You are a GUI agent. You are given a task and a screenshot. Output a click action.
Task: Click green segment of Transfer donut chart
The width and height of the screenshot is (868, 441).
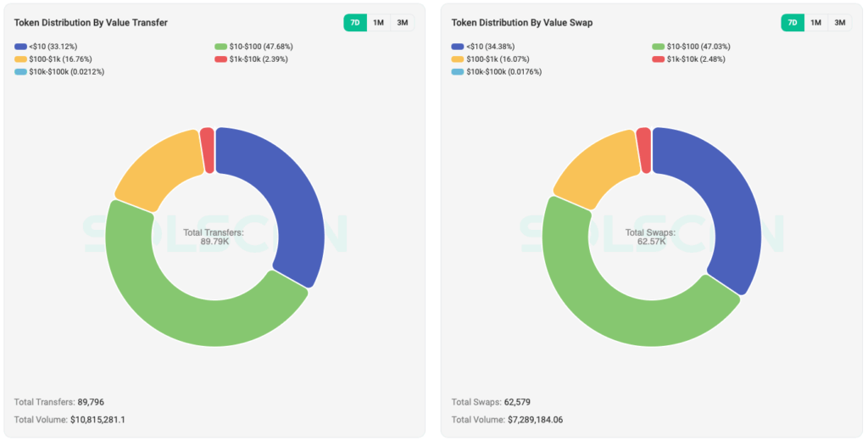click(x=178, y=305)
